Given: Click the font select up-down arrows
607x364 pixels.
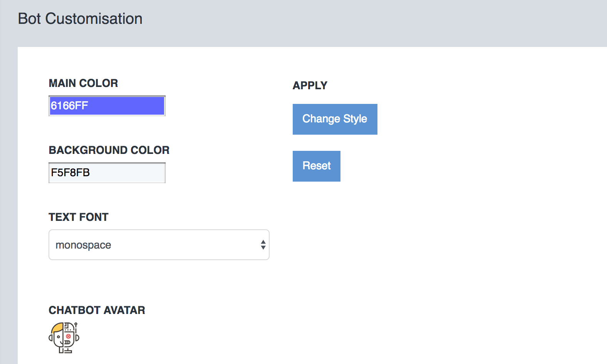Looking at the screenshot, I should point(263,245).
